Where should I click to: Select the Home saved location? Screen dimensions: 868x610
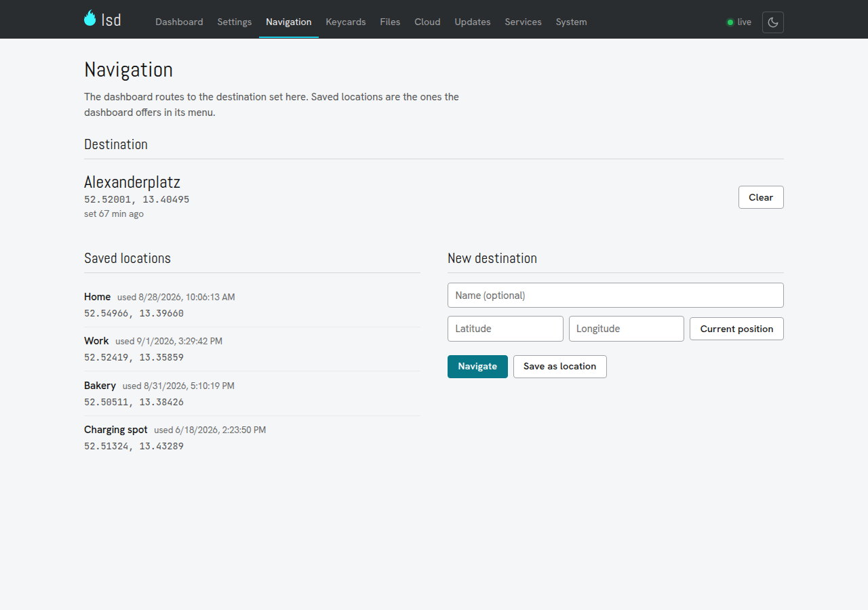252,305
